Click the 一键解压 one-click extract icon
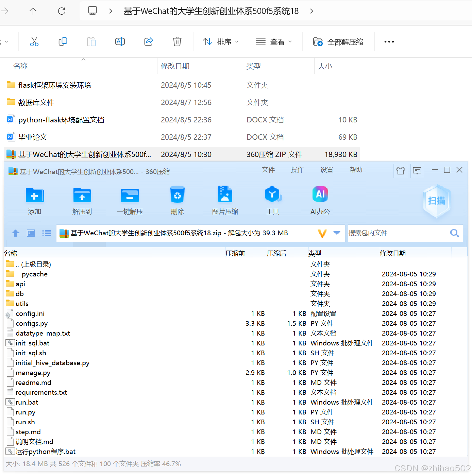Image resolution: width=472 pixels, height=476 pixels. [130, 201]
